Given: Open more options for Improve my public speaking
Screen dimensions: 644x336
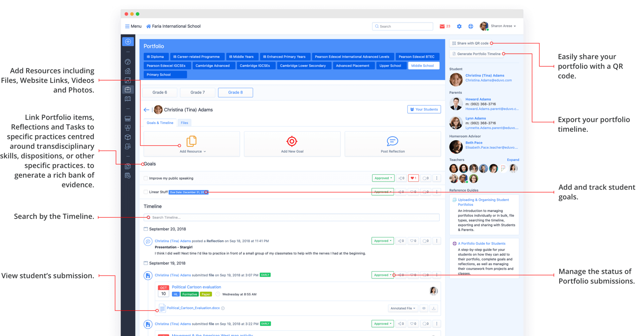Looking at the screenshot, I should (x=437, y=178).
